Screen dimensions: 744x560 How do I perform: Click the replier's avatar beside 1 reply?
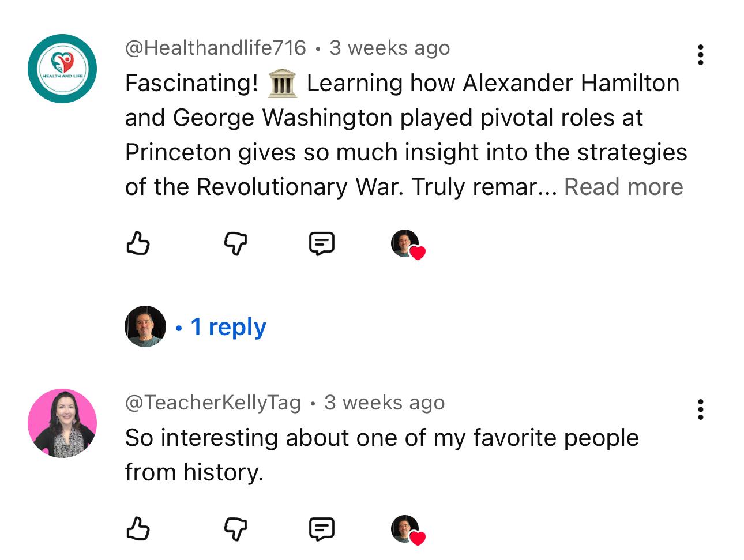[x=145, y=326]
